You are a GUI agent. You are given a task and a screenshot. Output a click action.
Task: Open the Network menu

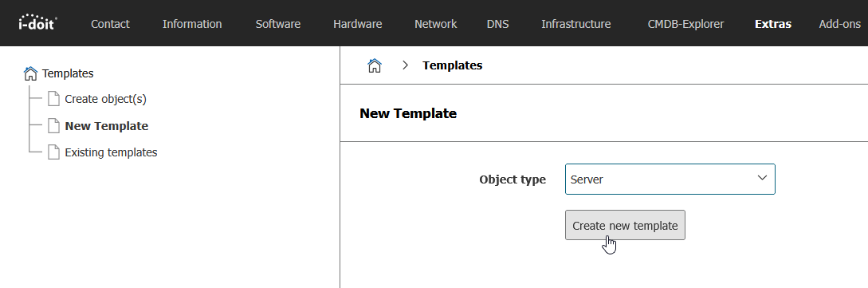tap(436, 24)
